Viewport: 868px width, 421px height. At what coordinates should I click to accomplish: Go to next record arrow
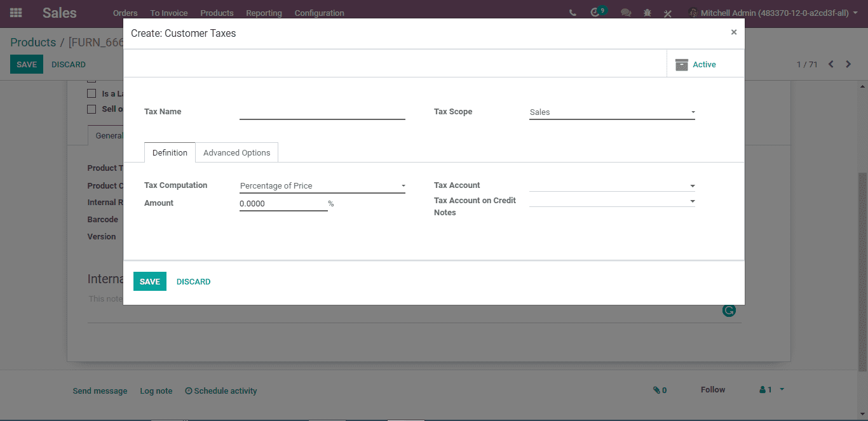(848, 64)
